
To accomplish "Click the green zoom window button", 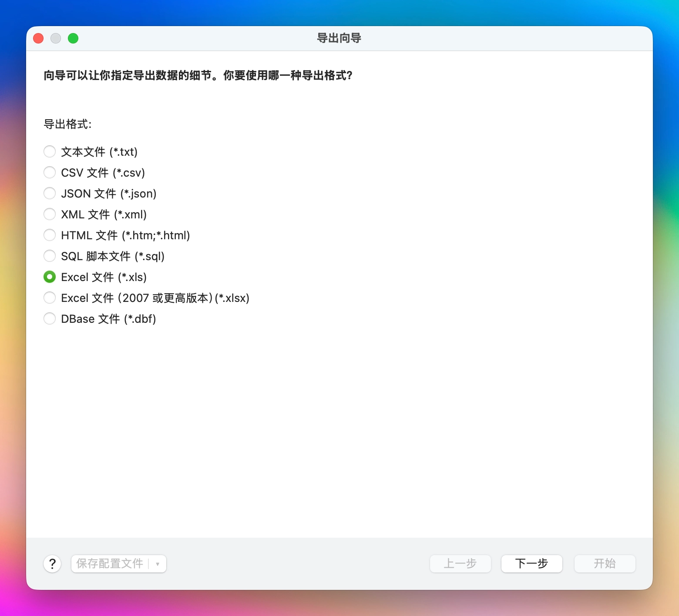I will pyautogui.click(x=73, y=38).
